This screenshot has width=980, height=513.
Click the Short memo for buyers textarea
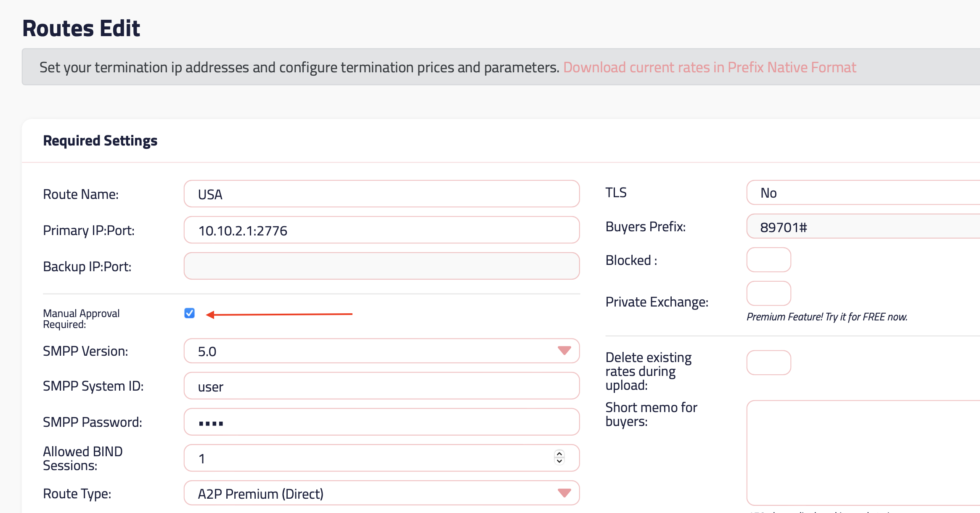862,452
